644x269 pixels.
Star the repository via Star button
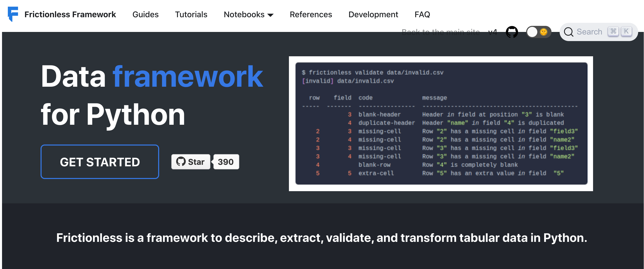click(191, 162)
